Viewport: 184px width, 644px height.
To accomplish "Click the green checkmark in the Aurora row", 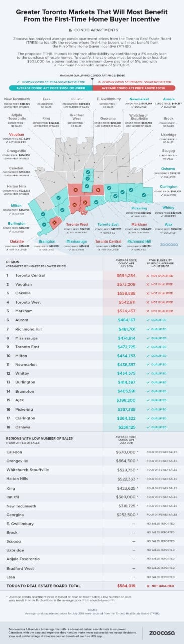I will click(x=149, y=320).
